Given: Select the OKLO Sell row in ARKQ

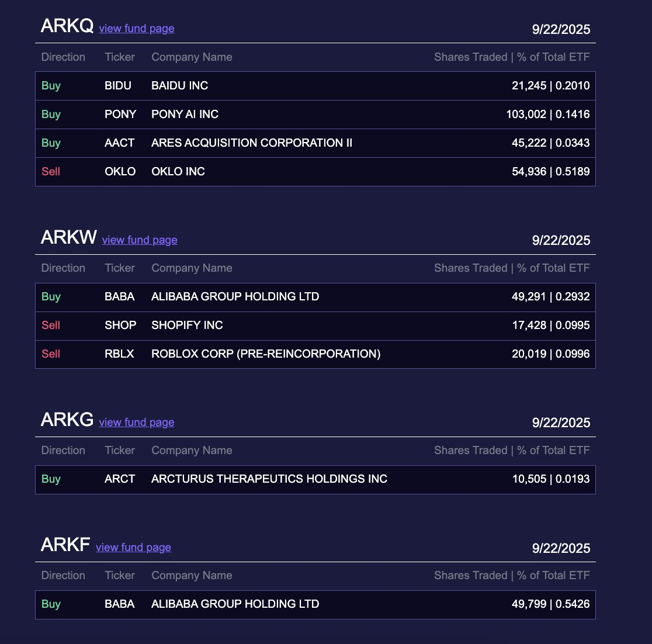Looking at the screenshot, I should (x=178, y=171).
